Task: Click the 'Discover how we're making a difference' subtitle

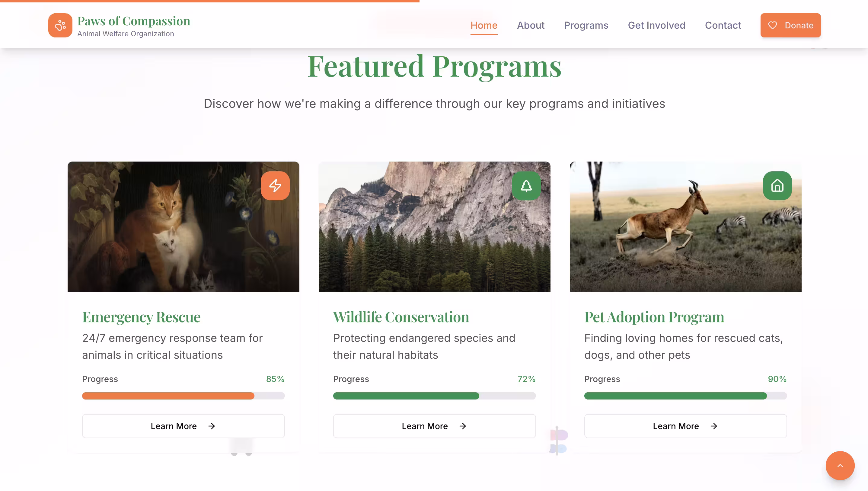Action: 434,104
